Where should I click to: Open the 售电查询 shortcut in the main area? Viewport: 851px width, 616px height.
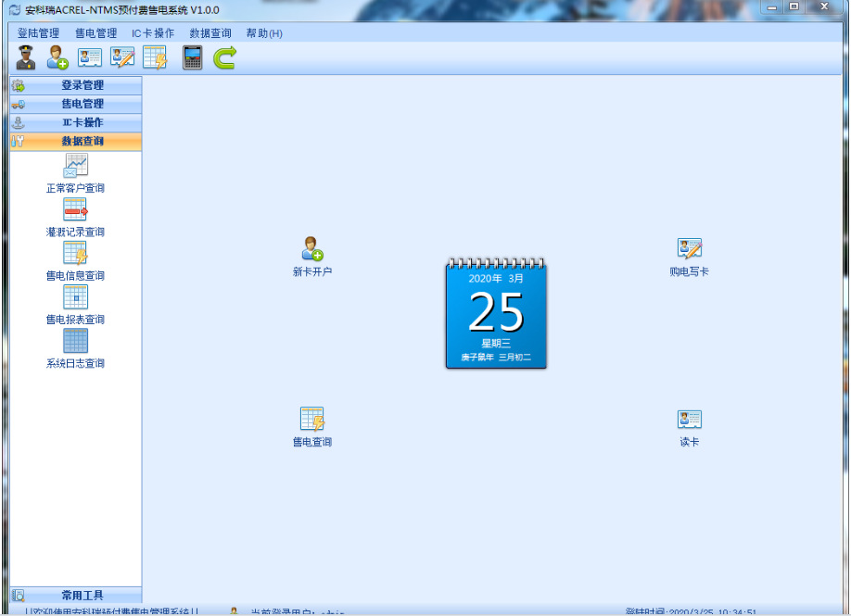(x=312, y=427)
